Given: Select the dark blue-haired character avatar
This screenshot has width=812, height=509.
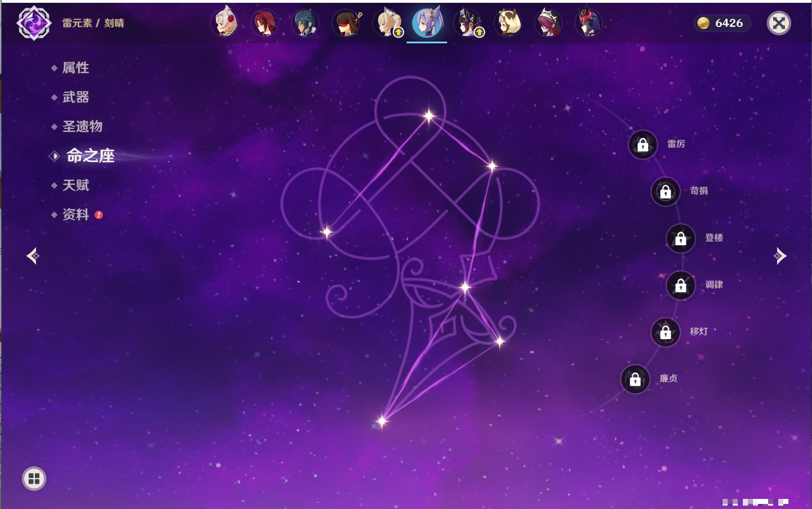Looking at the screenshot, I should click(306, 23).
